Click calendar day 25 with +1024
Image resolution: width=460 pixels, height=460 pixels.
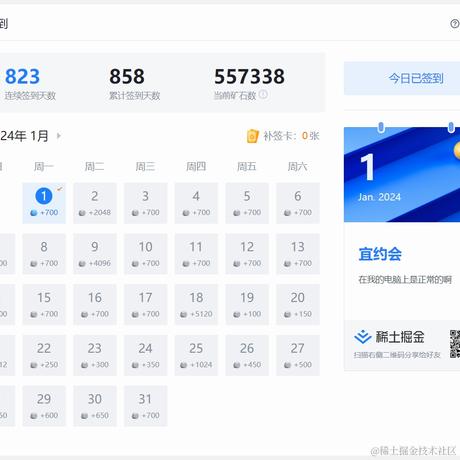(196, 355)
